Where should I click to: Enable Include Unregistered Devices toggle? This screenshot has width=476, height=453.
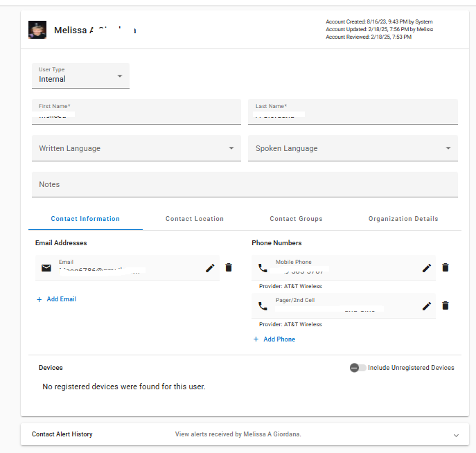358,368
